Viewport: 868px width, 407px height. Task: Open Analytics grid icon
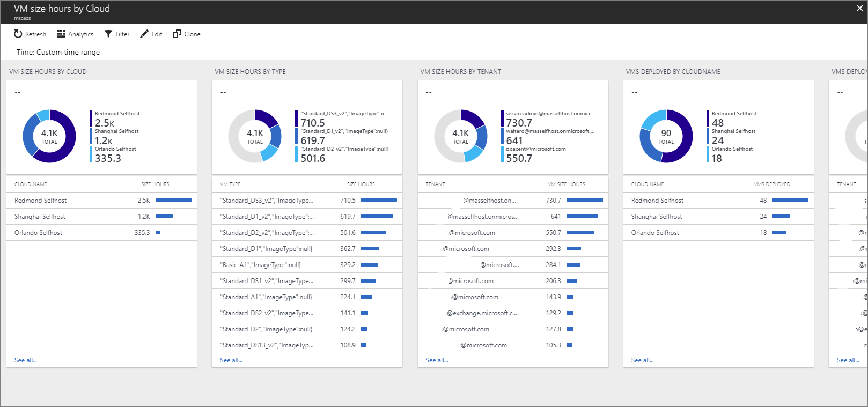[61, 34]
